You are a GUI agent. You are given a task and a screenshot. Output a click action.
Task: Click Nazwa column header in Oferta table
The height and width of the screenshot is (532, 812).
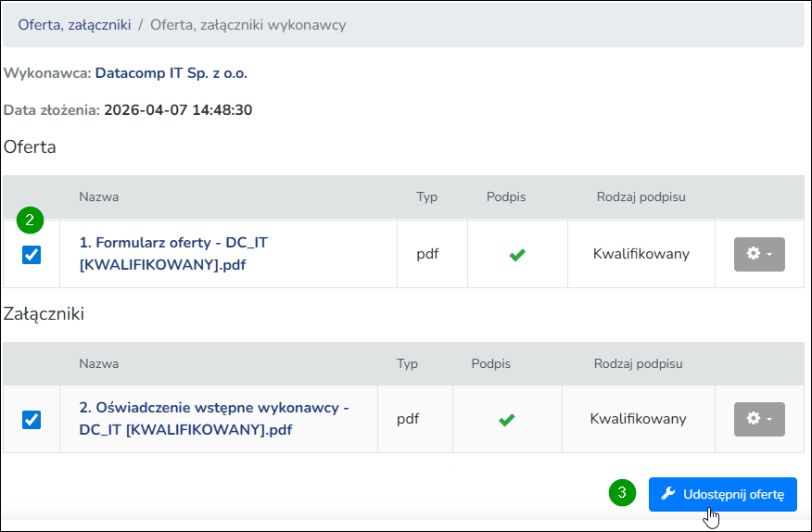pos(99,196)
